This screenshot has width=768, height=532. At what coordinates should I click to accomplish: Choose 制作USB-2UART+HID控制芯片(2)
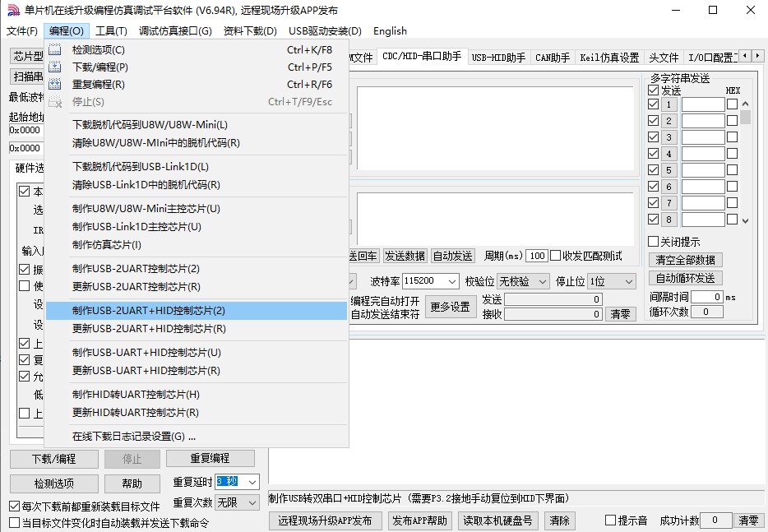click(x=197, y=311)
